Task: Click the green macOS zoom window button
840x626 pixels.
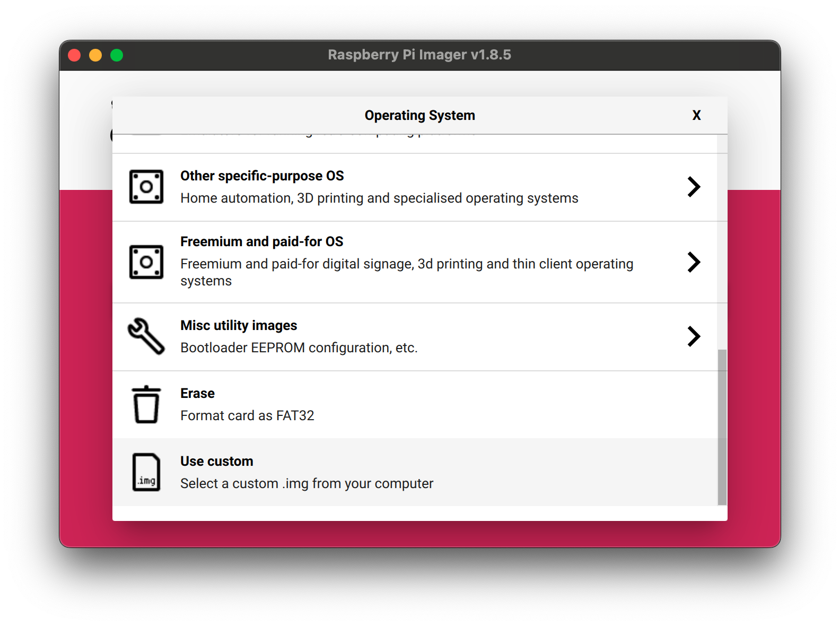Action: (117, 55)
